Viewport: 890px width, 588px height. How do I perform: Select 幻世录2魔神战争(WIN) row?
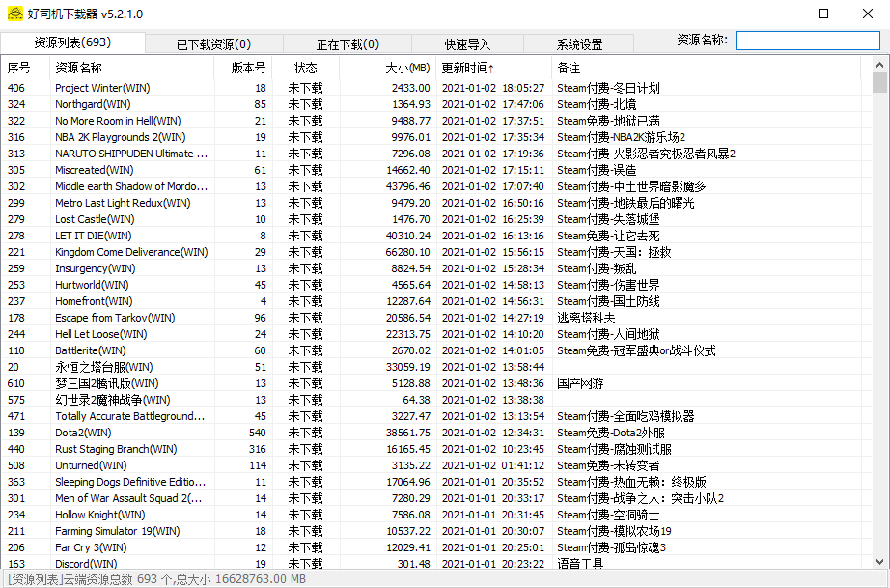click(436, 400)
